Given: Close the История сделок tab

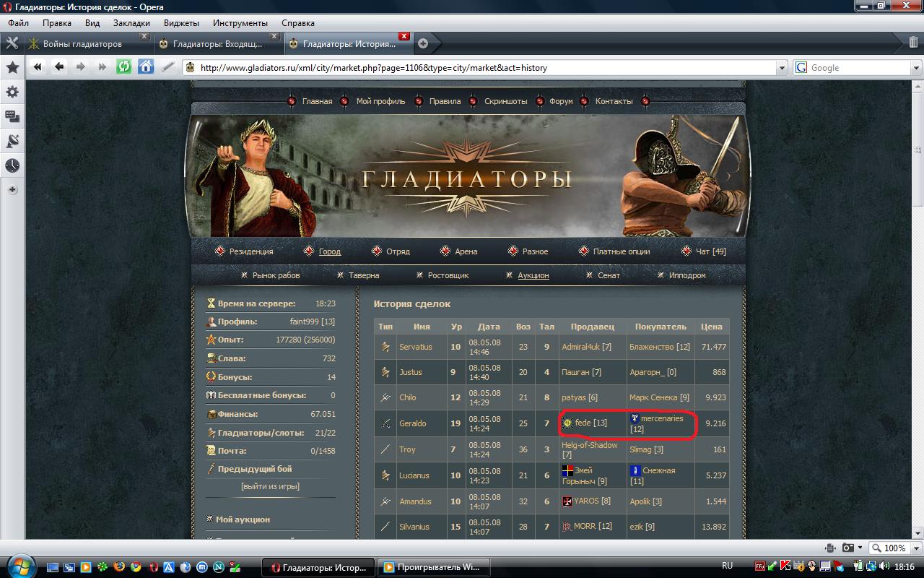Looking at the screenshot, I should tap(404, 36).
